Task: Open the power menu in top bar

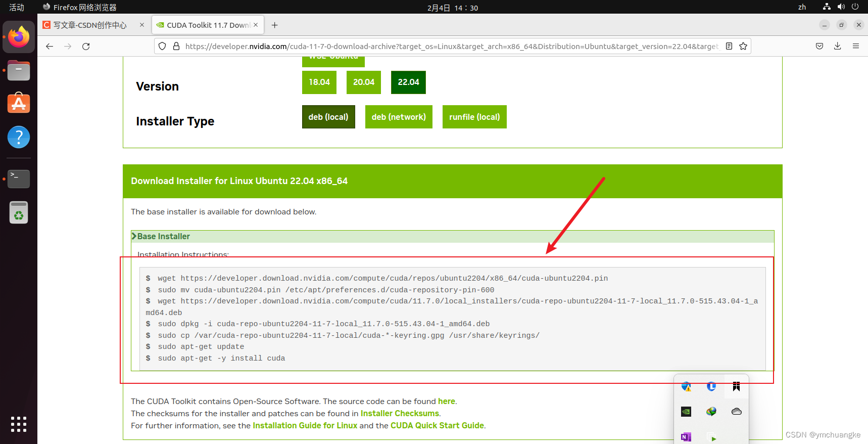Action: (855, 7)
